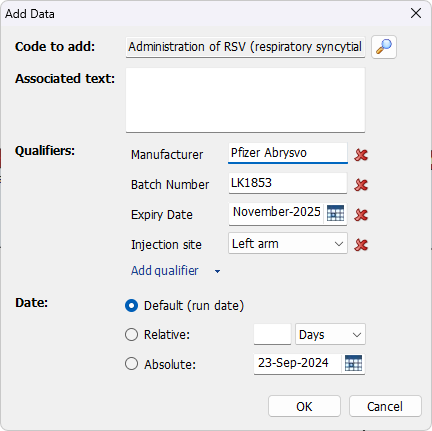Dismiss dialog with Cancel button

click(x=385, y=406)
